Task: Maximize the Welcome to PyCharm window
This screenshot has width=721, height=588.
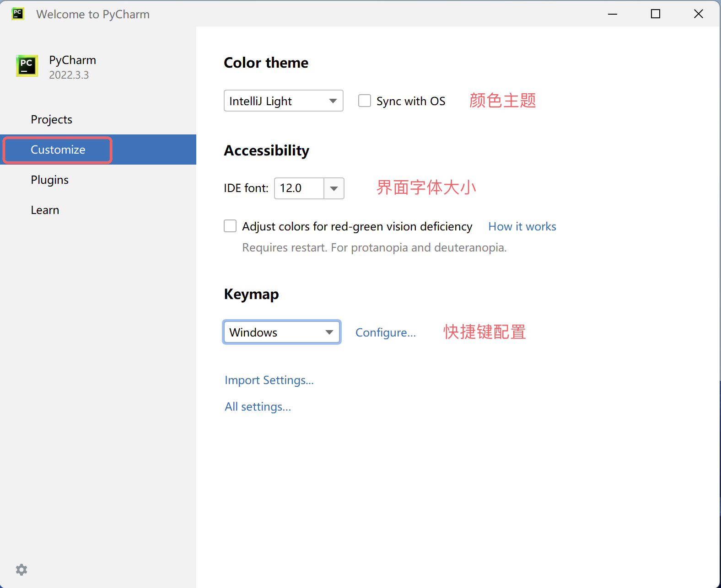Action: (x=655, y=14)
